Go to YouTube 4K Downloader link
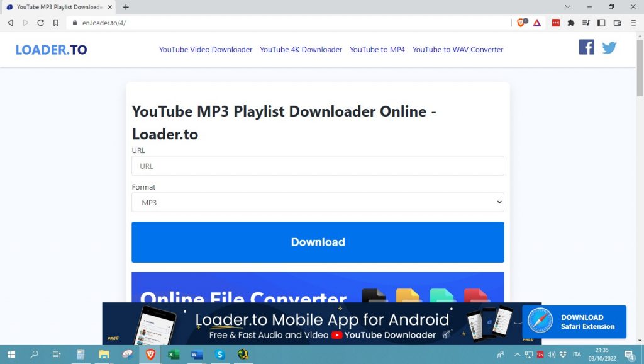This screenshot has width=644, height=364. point(301,50)
